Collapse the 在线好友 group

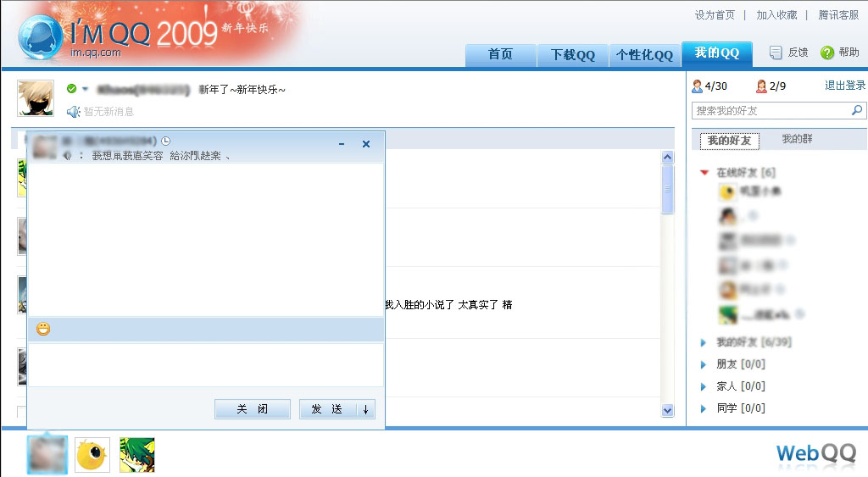coord(704,173)
